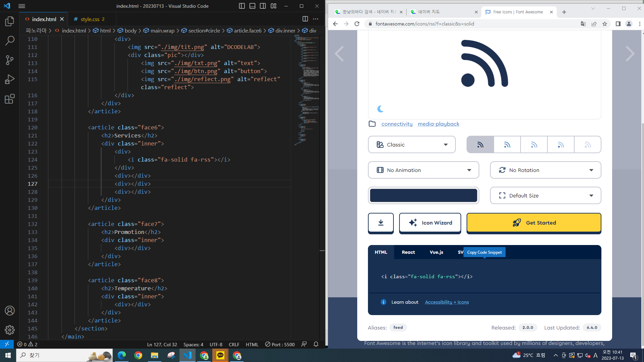Click the dark navy color swatch
This screenshot has width=644, height=362.
pyautogui.click(x=423, y=196)
